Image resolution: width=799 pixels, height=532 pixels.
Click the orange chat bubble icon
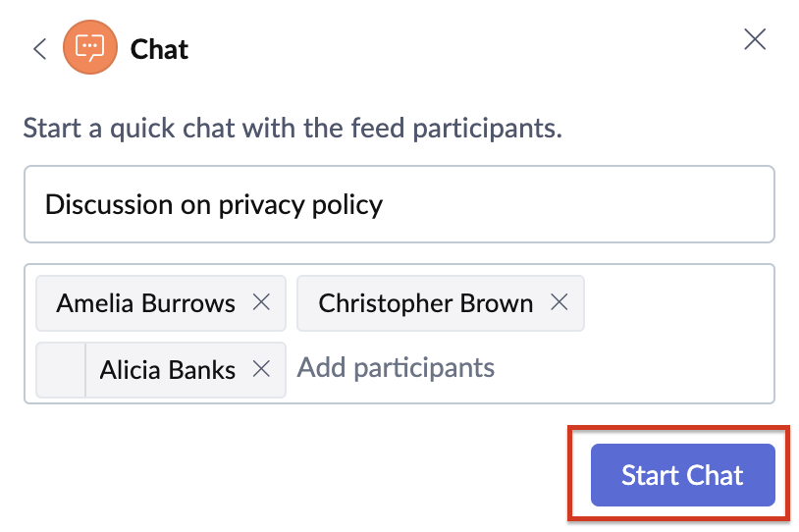tap(89, 48)
